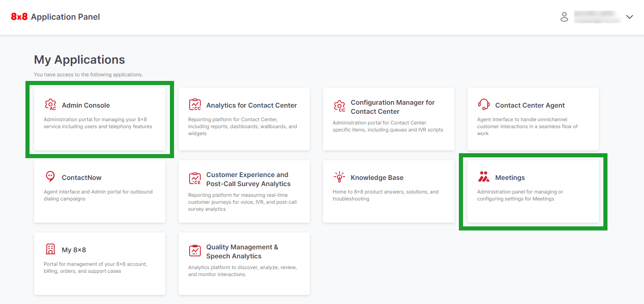Click the blurred account name in header
The image size is (644, 304).
click(597, 17)
